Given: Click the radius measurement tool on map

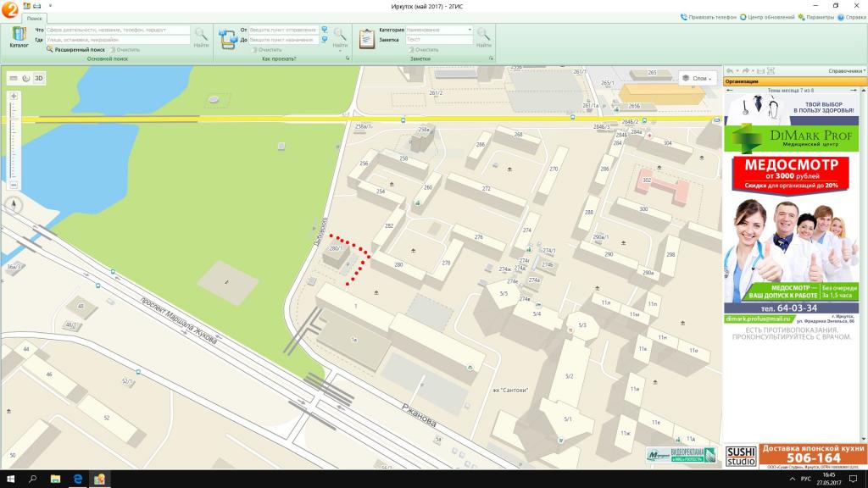Looking at the screenshot, I should point(26,78).
